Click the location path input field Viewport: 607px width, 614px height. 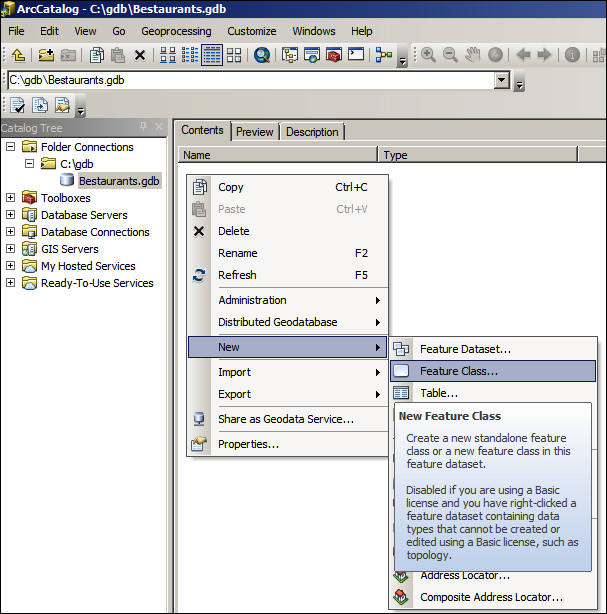point(251,80)
